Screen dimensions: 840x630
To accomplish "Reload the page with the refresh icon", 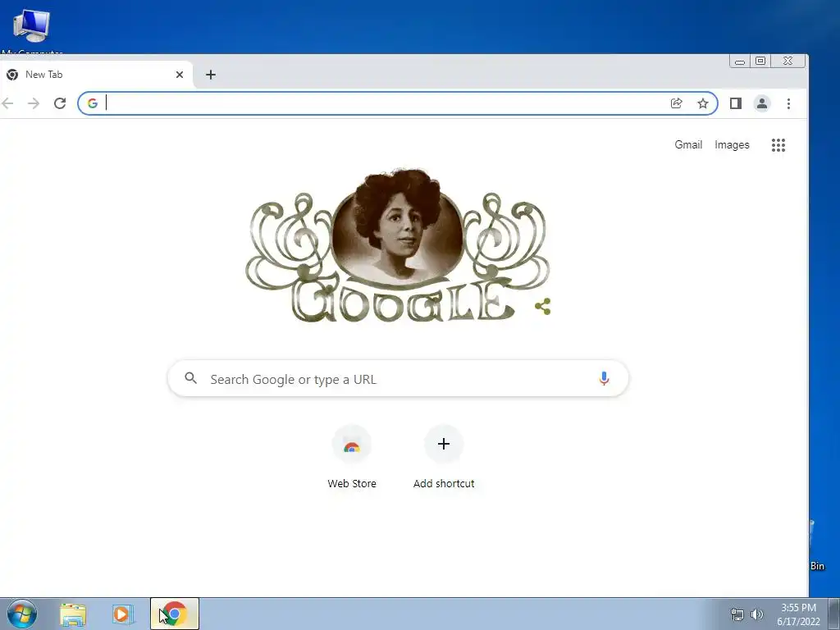I will [60, 103].
